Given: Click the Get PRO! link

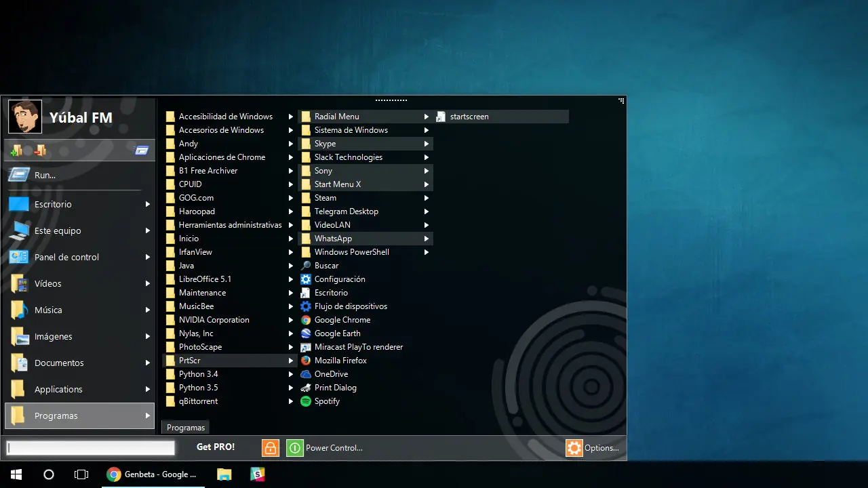Looking at the screenshot, I should (x=216, y=447).
